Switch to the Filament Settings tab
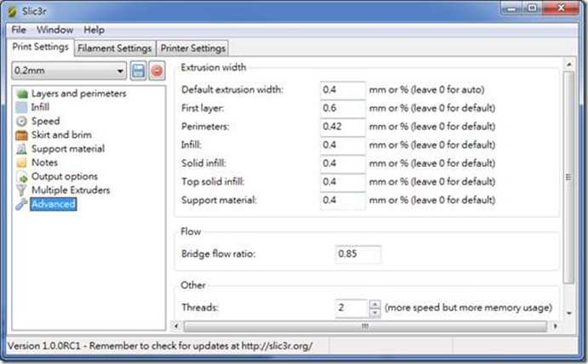 114,48
